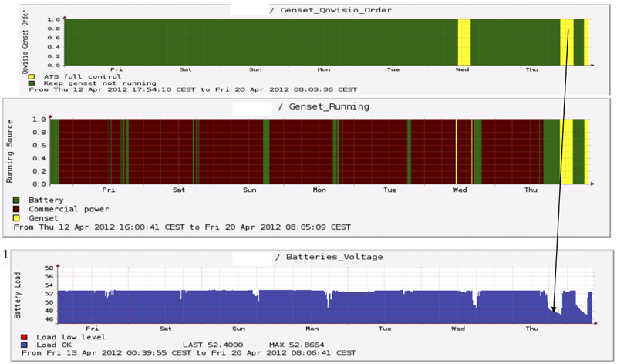Click the 'Load OK' legend label
Image resolution: width=617 pixels, height=364 pixels.
point(54,345)
